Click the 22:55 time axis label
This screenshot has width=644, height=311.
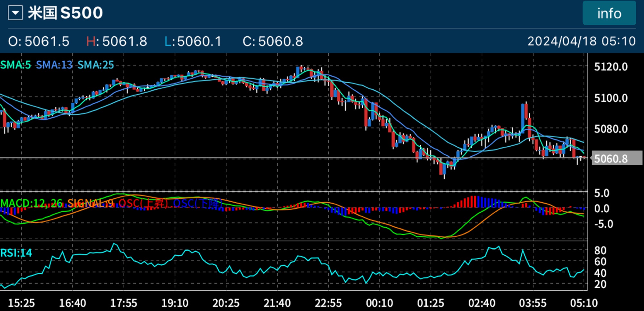tap(328, 303)
